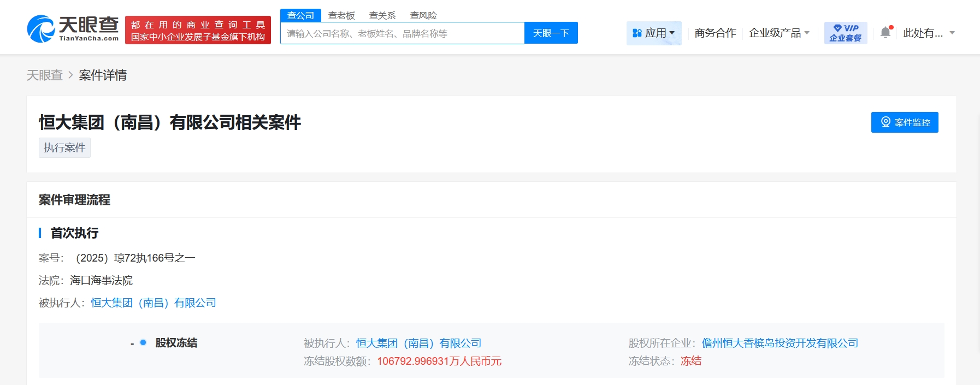Open the VIP enterprise package badge
The width and height of the screenshot is (980, 385).
tap(845, 33)
